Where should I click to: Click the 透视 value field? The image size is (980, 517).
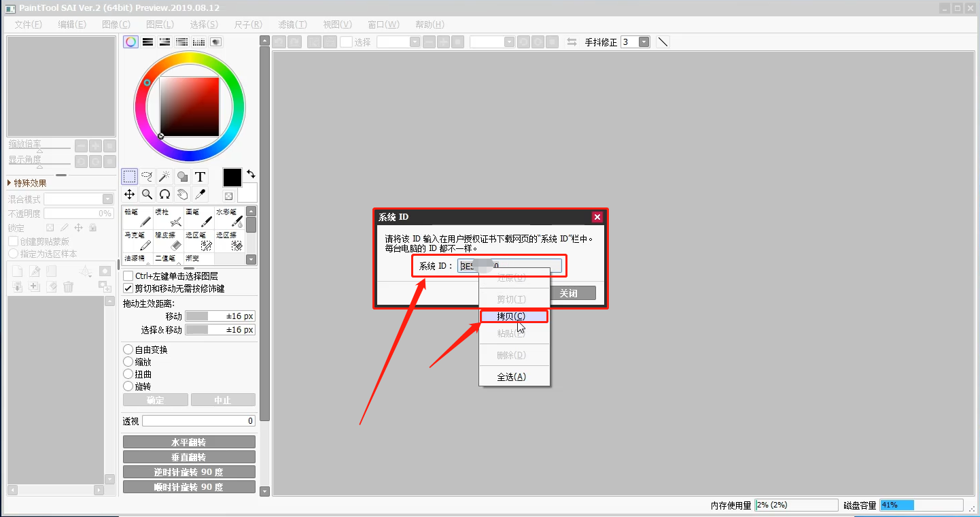[x=198, y=421]
